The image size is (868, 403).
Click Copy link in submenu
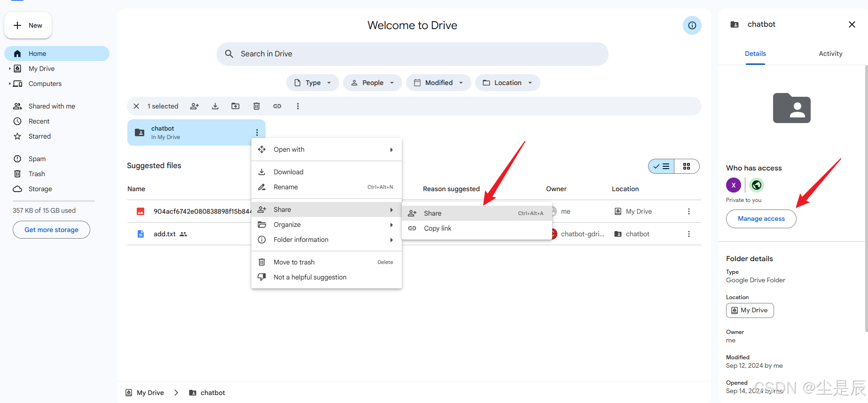(477, 228)
